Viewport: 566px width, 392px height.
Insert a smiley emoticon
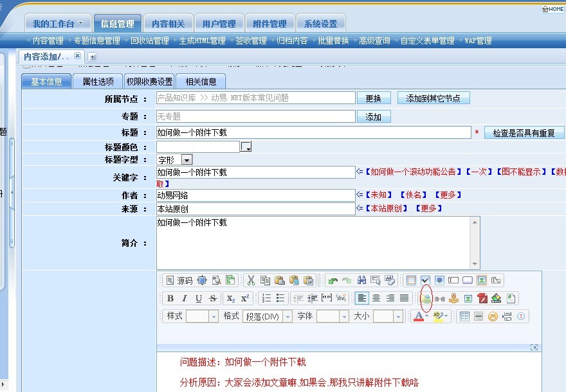pyautogui.click(x=493, y=316)
